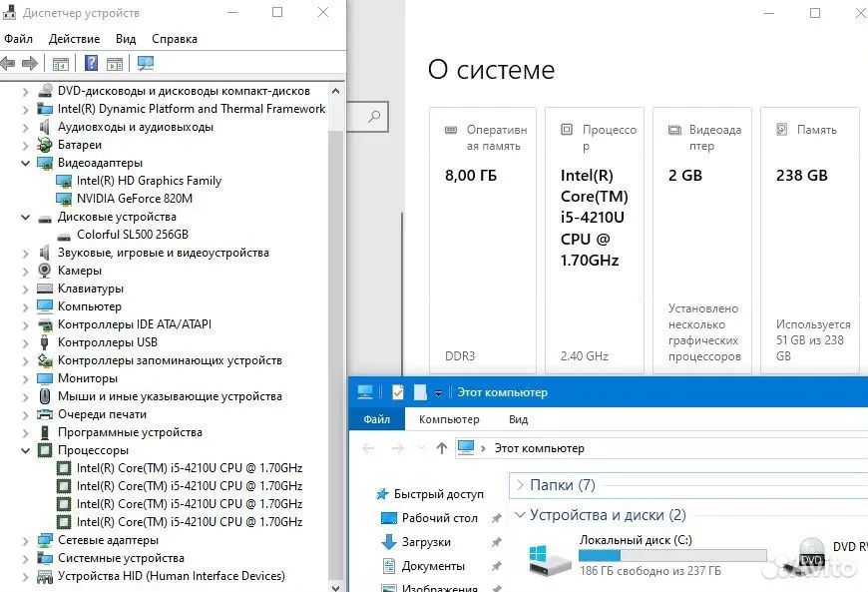Click the Mice and pointing devices icon
Image resolution: width=868 pixels, height=592 pixels.
(44, 396)
